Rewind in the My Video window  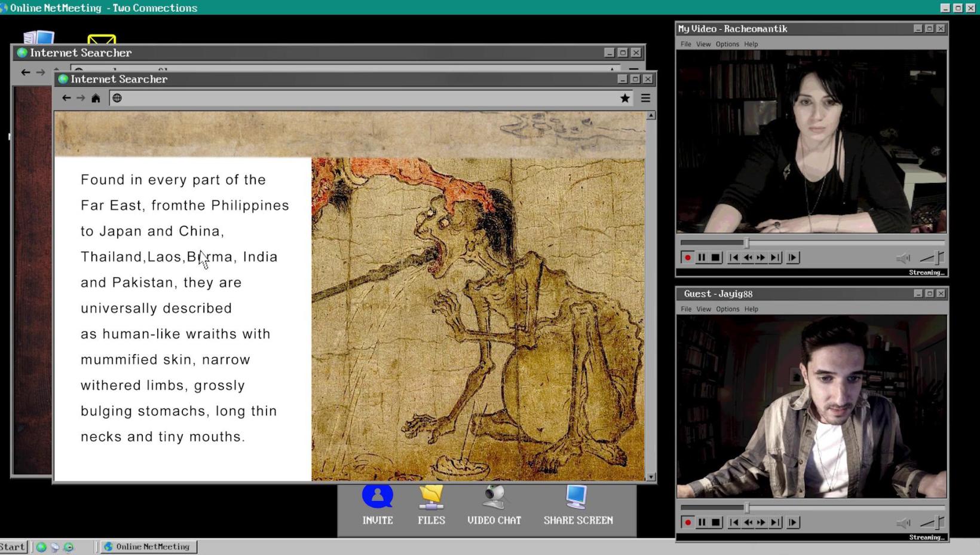click(x=748, y=258)
